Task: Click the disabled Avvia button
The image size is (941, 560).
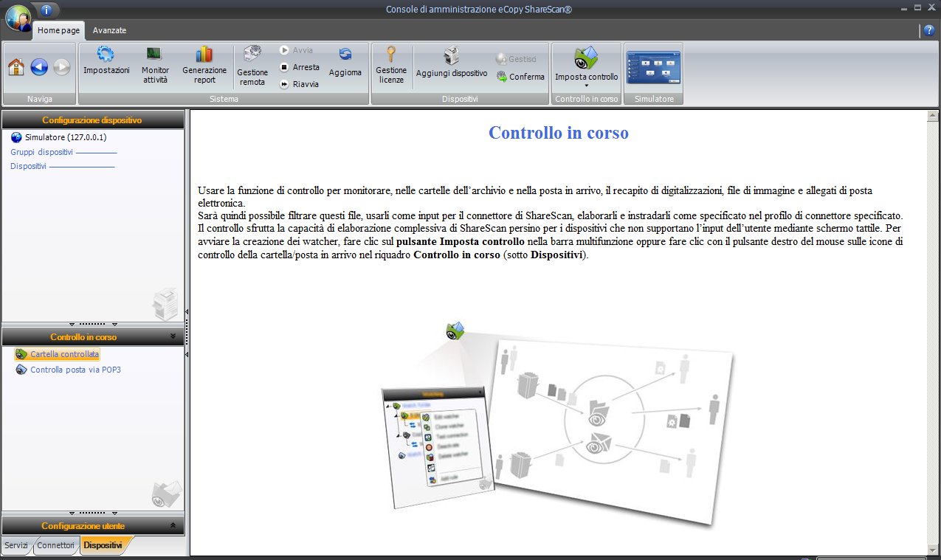Action: pos(297,50)
